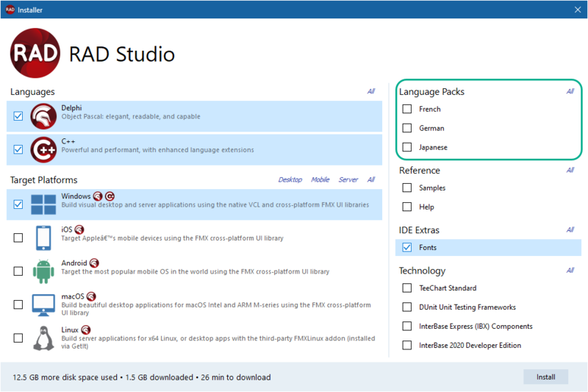Click the Delphi badge next to macOS
588x392 pixels.
pyautogui.click(x=91, y=296)
